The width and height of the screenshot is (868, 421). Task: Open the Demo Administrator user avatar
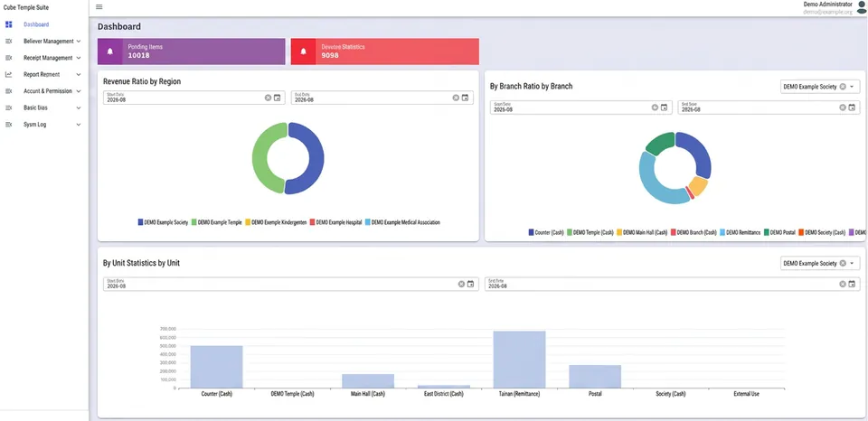point(861,7)
